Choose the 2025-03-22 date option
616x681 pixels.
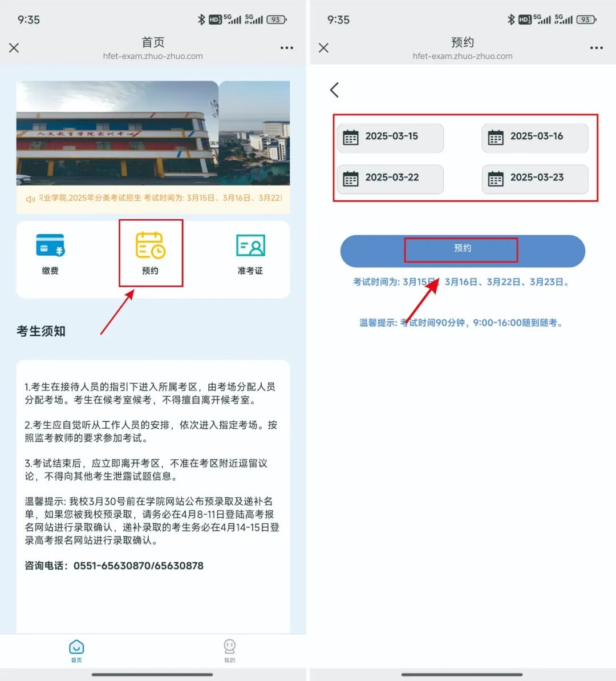[390, 179]
